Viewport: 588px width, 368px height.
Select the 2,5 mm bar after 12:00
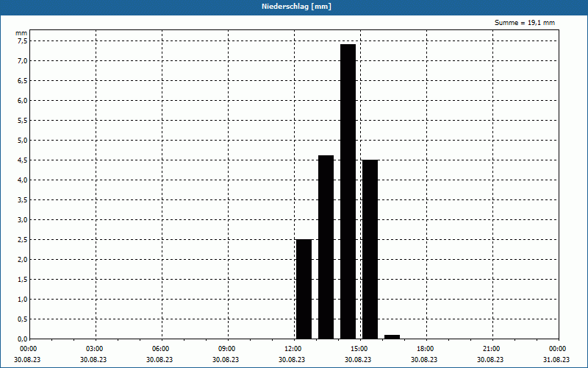click(304, 289)
